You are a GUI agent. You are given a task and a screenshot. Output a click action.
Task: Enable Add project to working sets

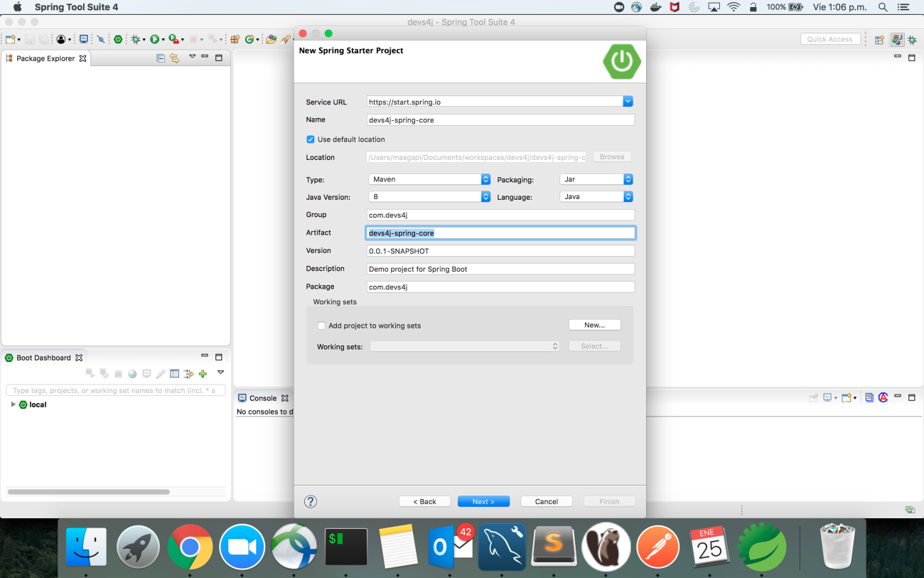point(321,325)
